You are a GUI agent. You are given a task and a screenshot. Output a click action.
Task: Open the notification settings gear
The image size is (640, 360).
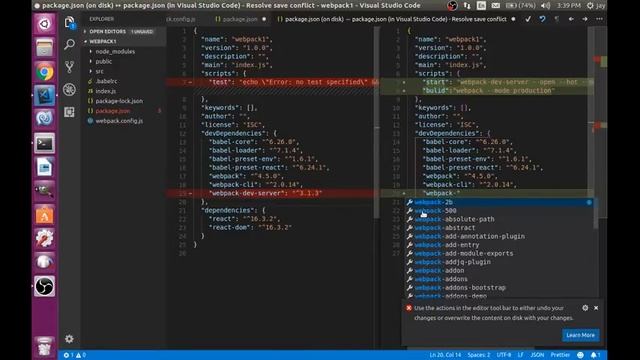(x=585, y=308)
